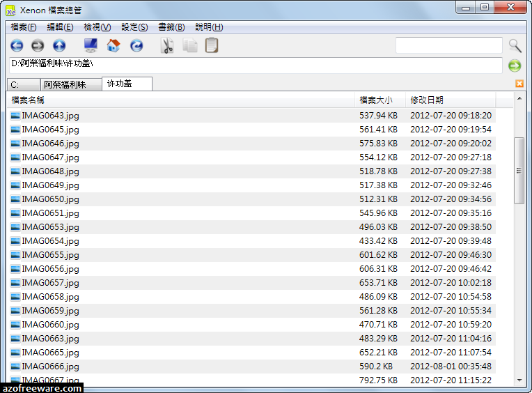Click date 2012-07-20 11:04:16
Screen dimensions: 532x393
tap(451, 339)
